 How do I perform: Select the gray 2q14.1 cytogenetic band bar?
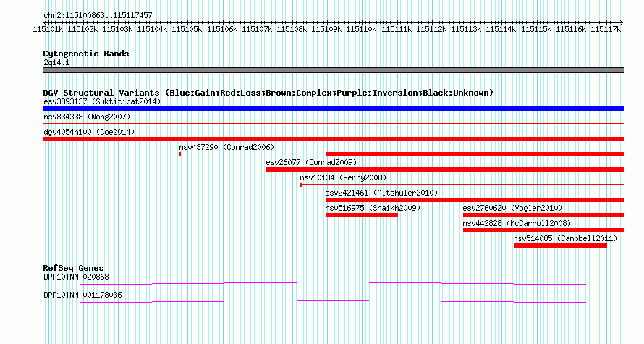tap(333, 70)
